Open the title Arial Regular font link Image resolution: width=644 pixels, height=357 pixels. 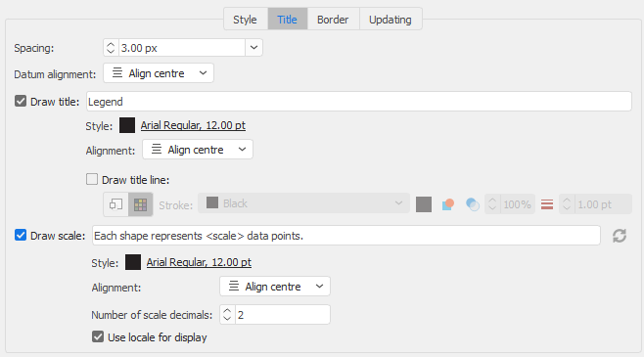click(193, 125)
